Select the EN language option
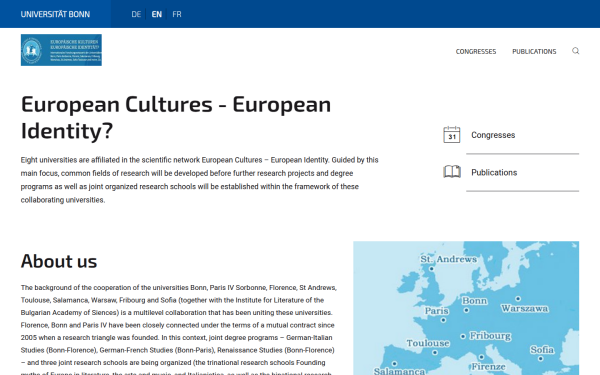This screenshot has width=600, height=375. (157, 14)
